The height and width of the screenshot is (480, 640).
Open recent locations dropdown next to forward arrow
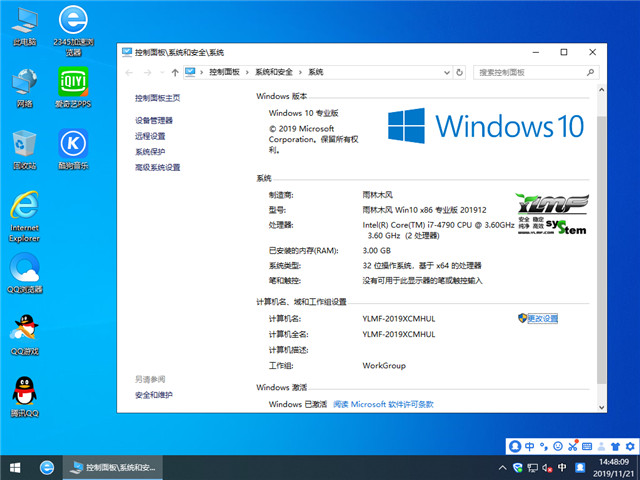coord(162,73)
